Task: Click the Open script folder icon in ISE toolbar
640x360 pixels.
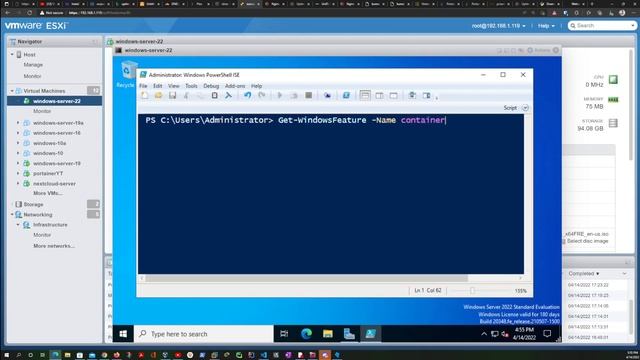Action: pos(158,96)
